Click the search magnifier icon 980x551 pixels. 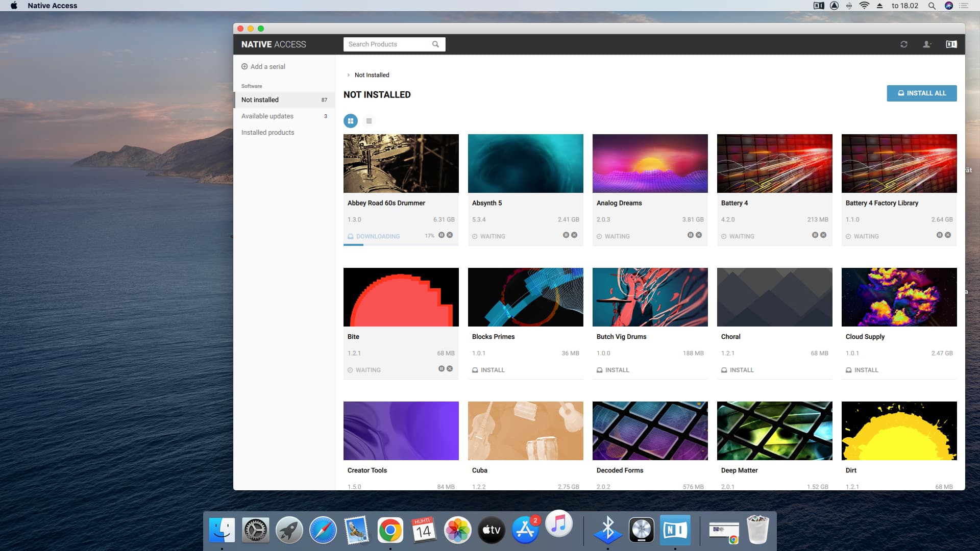tap(435, 44)
